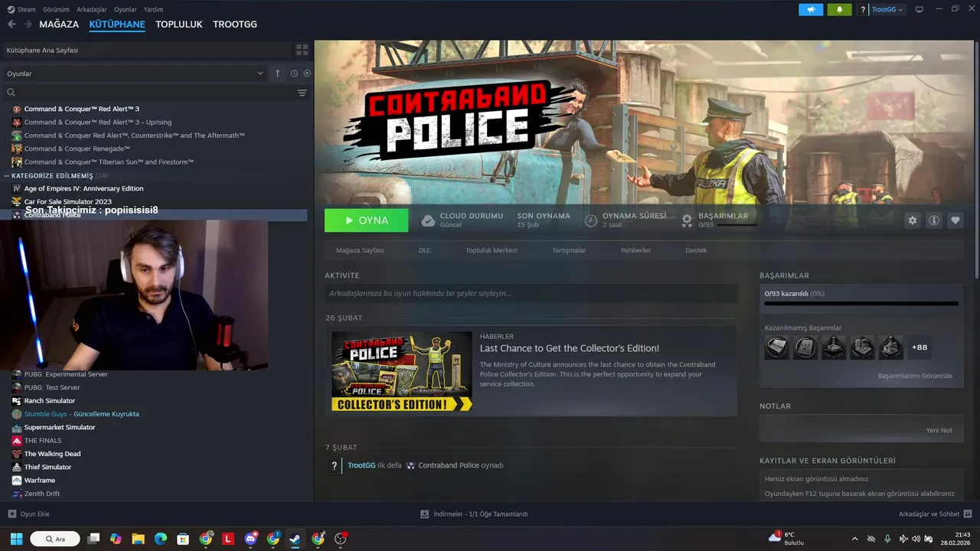Viewport: 980px width, 551px height.
Task: Open Microsoft Edge from the taskbar
Action: [x=161, y=539]
